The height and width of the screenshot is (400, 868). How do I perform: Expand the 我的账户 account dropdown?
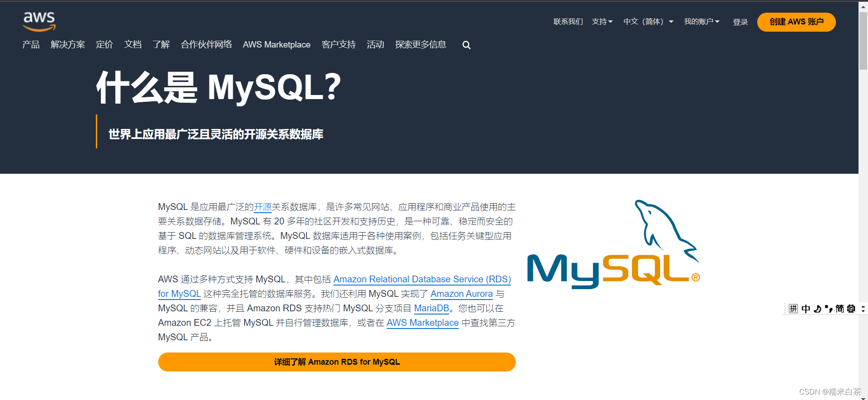click(702, 22)
